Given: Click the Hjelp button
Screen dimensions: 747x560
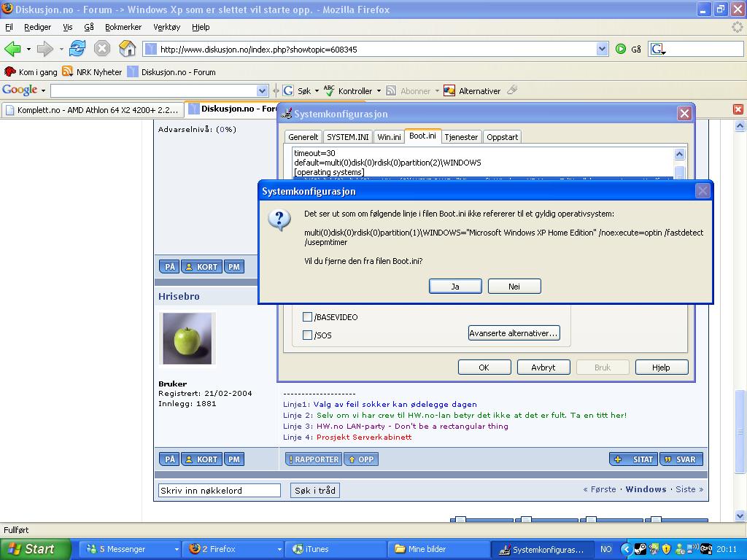Looking at the screenshot, I should 661,367.
